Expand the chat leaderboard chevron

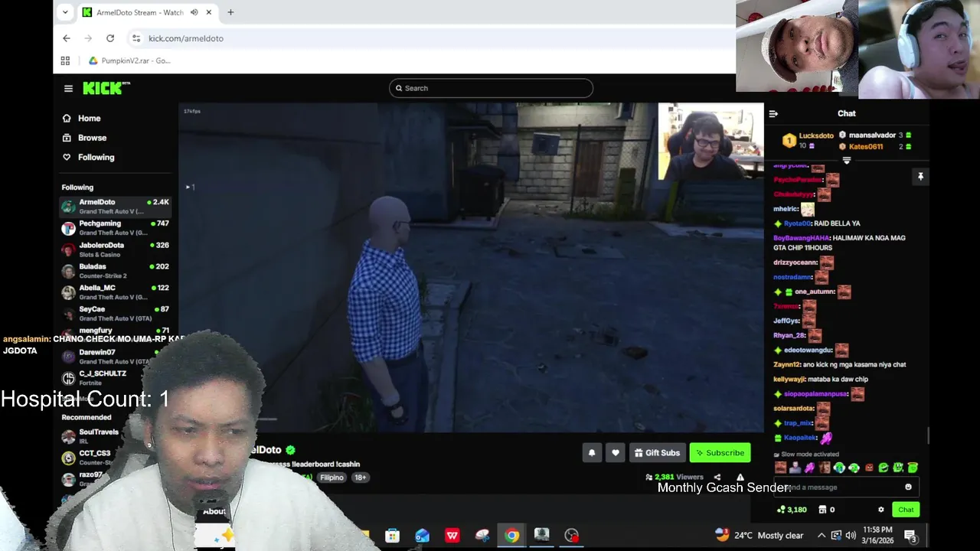click(x=847, y=161)
